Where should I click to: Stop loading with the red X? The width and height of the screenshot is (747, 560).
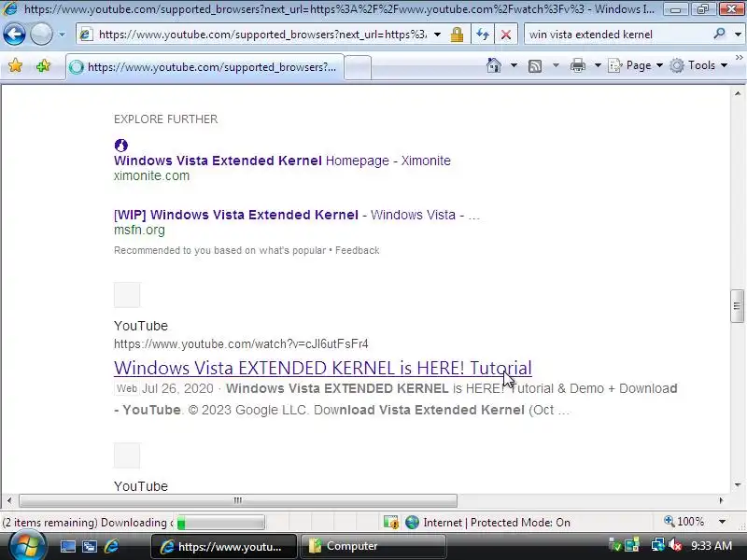[506, 35]
